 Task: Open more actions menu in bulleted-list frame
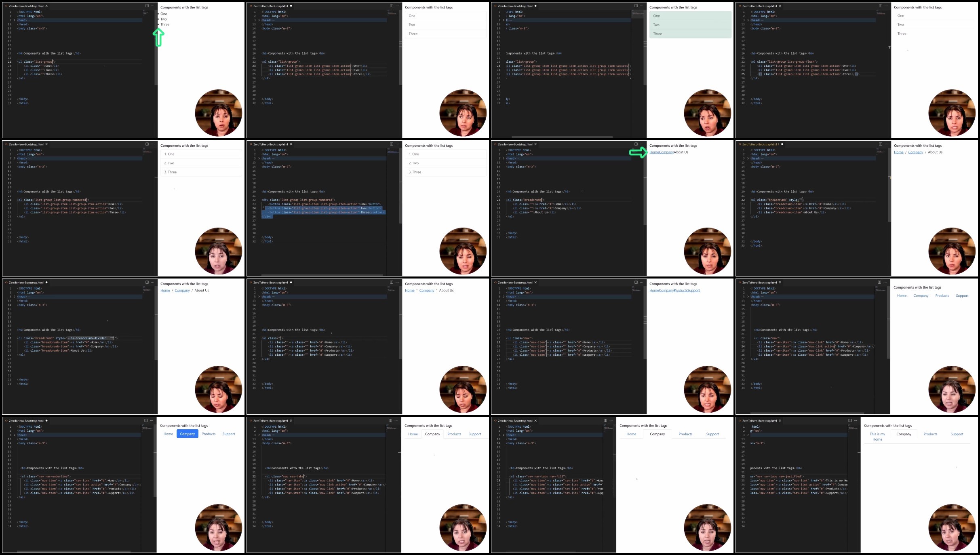pos(152,6)
